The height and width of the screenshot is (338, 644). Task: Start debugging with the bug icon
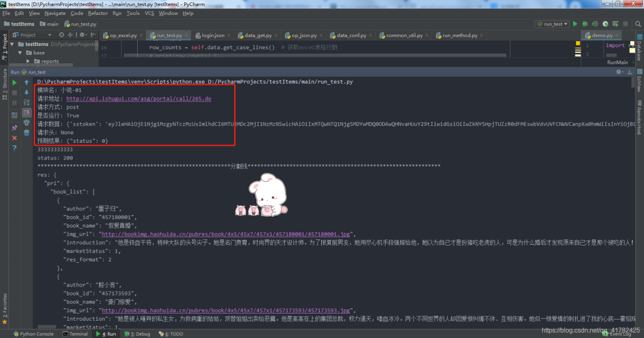585,24
